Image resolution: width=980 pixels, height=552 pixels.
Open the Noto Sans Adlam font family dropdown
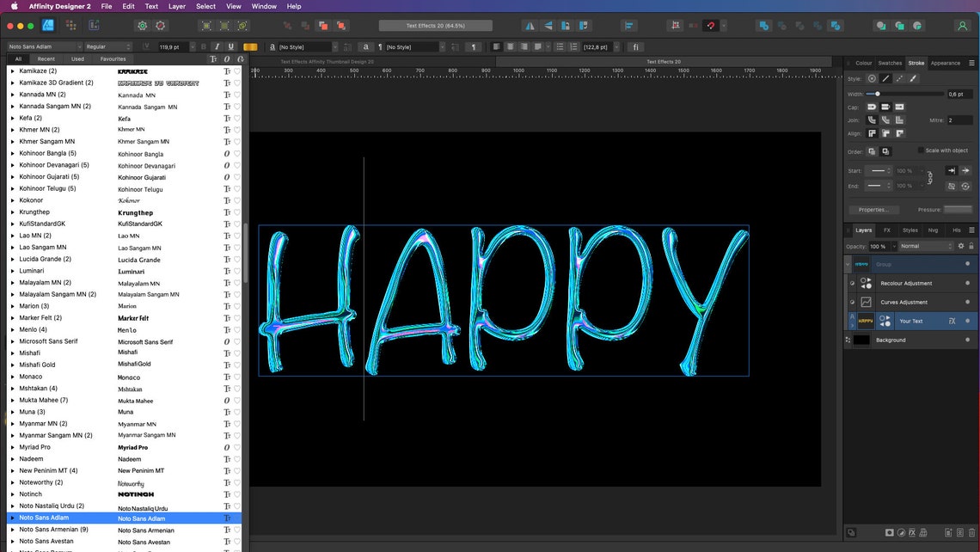click(80, 46)
